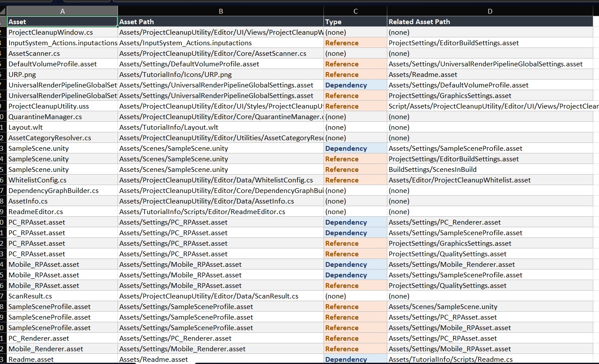599x364 pixels.
Task: Select the AssetScanner.cs asset name cell
Action: click(62, 53)
